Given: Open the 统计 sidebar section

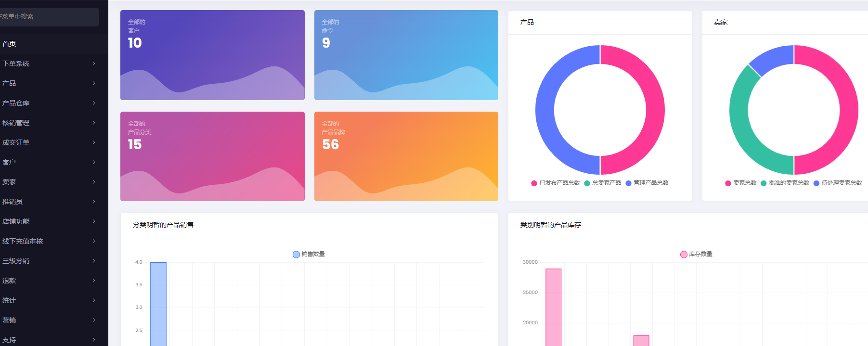Looking at the screenshot, I should (9, 300).
